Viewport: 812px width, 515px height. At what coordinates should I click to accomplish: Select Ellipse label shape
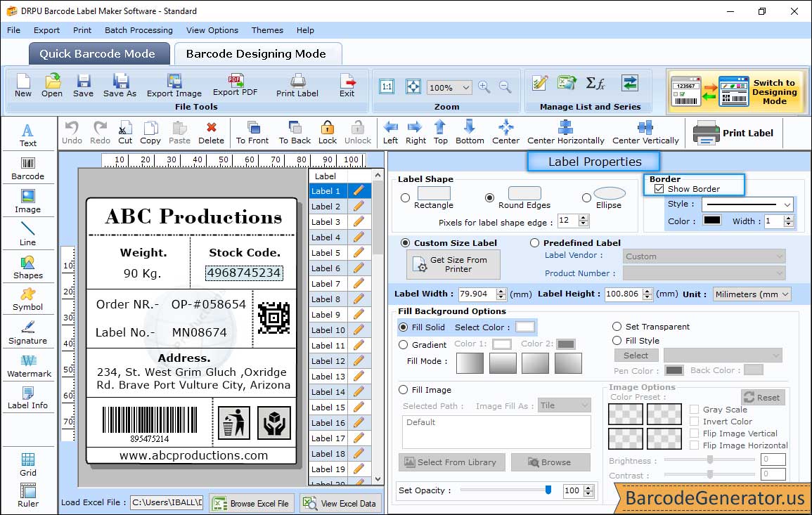tap(586, 197)
